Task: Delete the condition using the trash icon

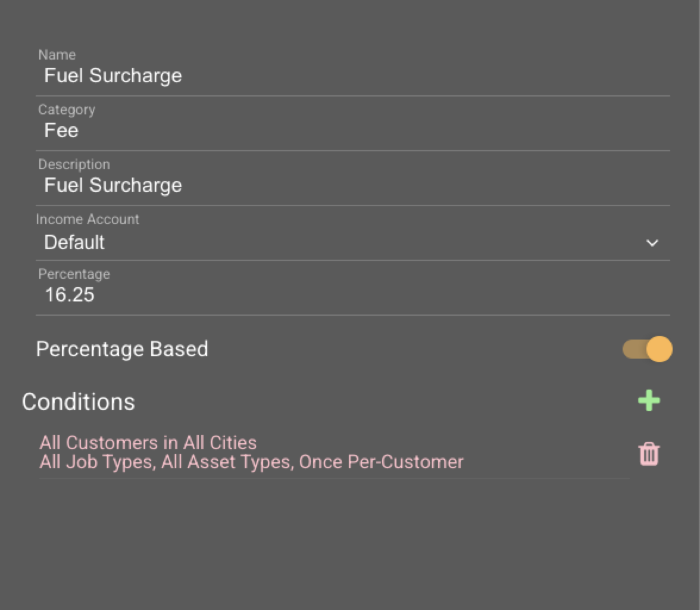Action: coord(649,454)
